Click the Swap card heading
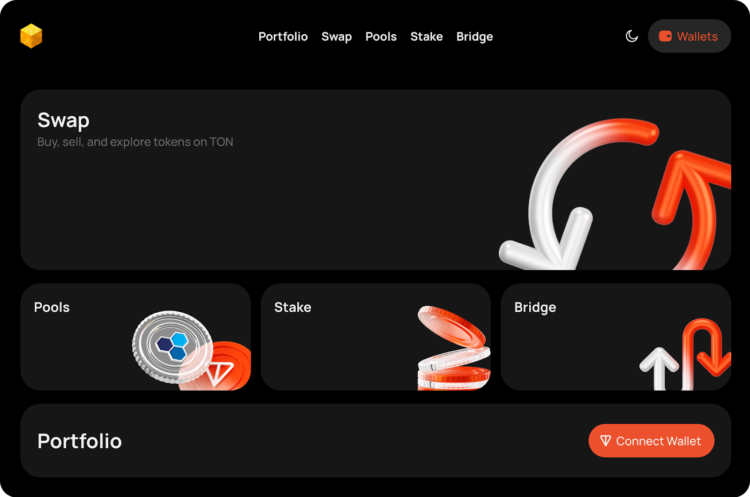Image resolution: width=750 pixels, height=497 pixels. [63, 120]
